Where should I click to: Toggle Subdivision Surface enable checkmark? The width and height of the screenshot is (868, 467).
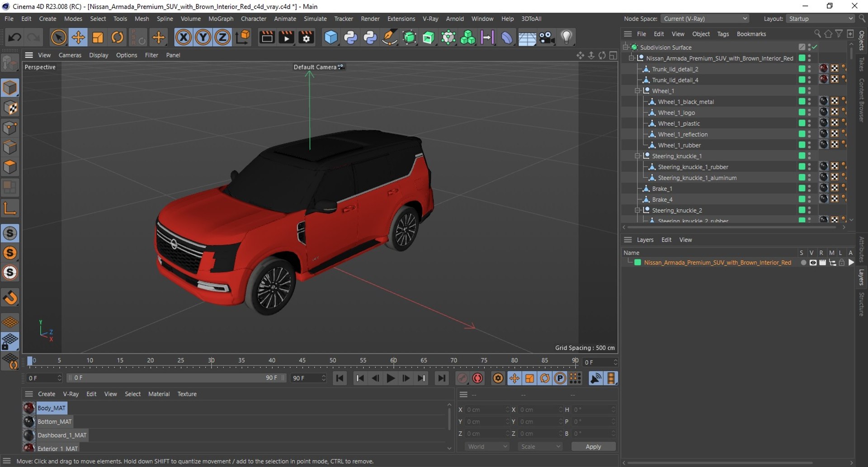pos(815,47)
